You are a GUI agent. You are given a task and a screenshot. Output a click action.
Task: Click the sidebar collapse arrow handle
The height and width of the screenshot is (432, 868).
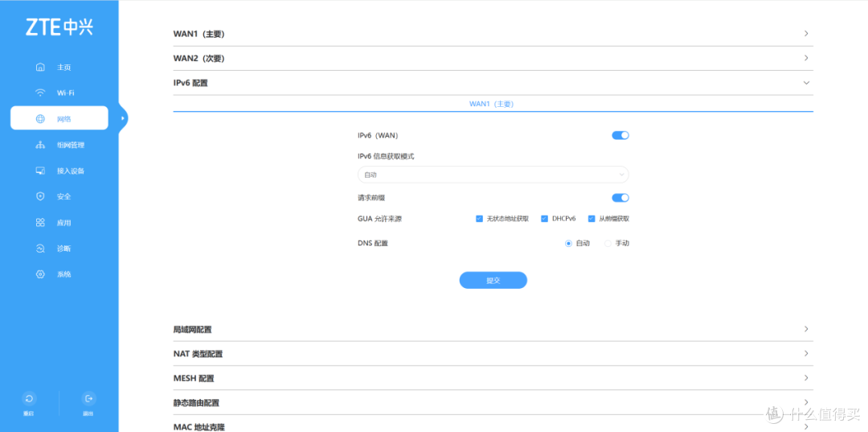pyautogui.click(x=123, y=118)
